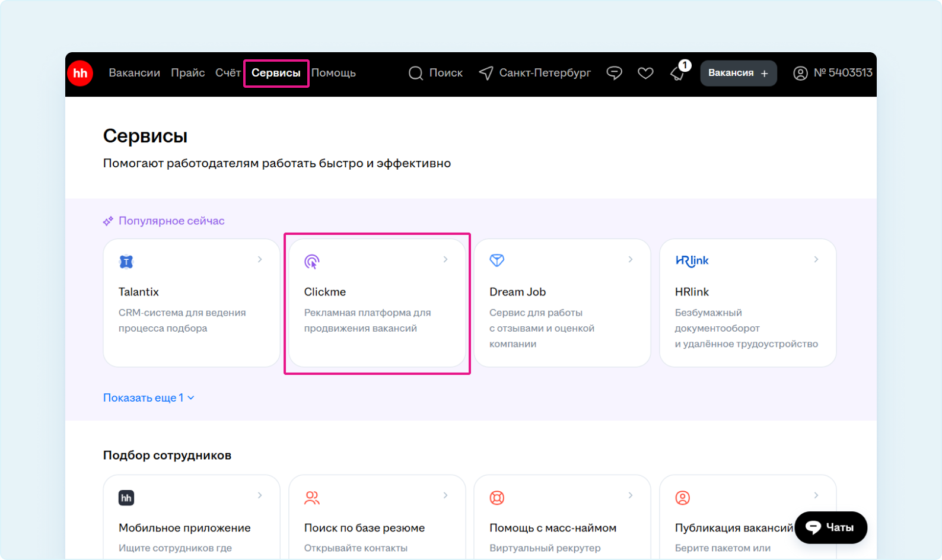Expand Показать еще 1

click(x=148, y=398)
